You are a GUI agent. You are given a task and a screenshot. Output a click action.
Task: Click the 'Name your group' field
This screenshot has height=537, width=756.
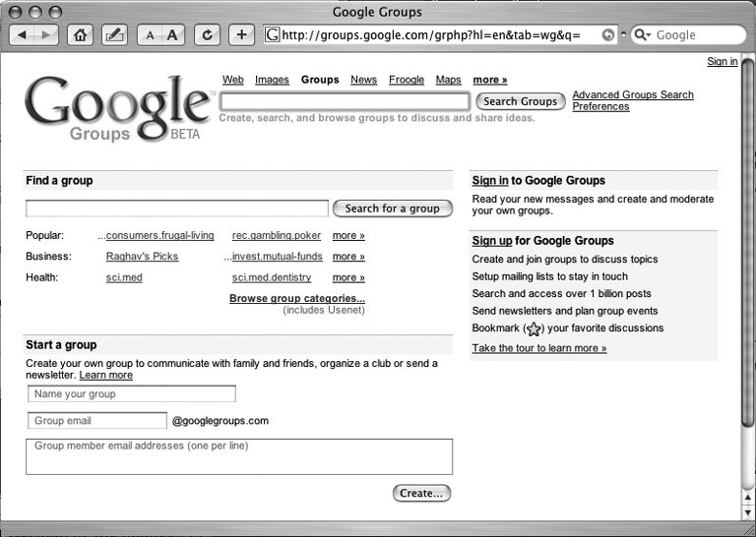pyautogui.click(x=132, y=393)
